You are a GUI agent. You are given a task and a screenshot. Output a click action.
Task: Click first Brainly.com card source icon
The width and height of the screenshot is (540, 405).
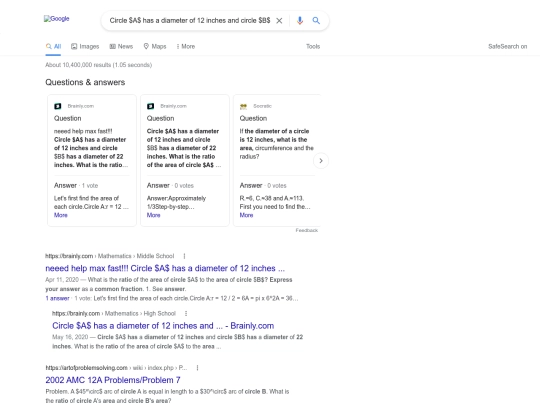58,106
